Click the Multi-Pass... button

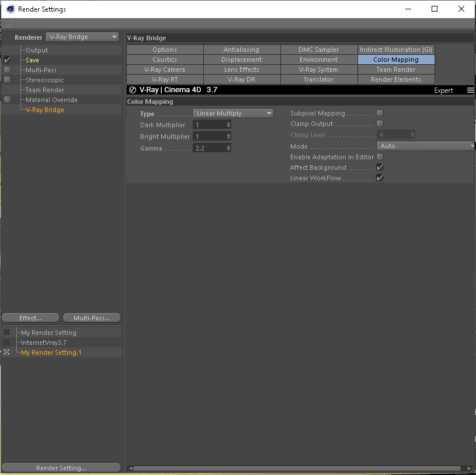pos(92,317)
